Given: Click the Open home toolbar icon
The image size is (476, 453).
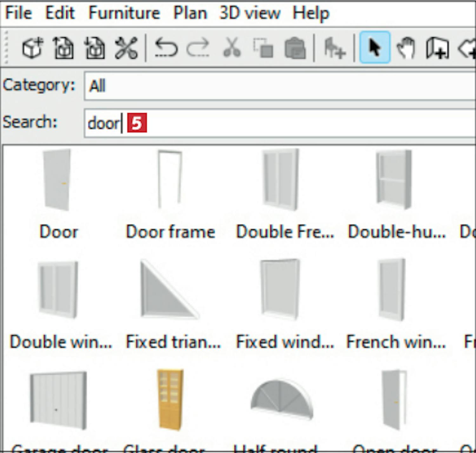Looking at the screenshot, I should point(63,48).
